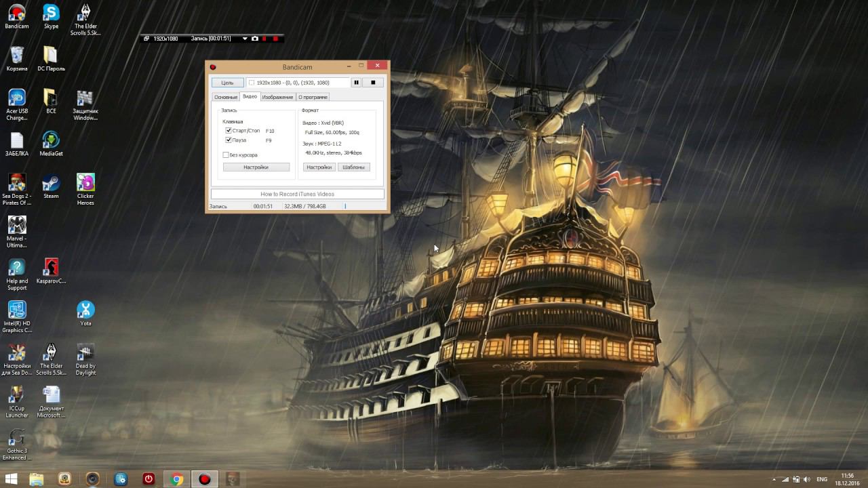The image size is (868, 488).
Task: Click the status bar size 32.3MB / 798.4GB
Action: 305,206
